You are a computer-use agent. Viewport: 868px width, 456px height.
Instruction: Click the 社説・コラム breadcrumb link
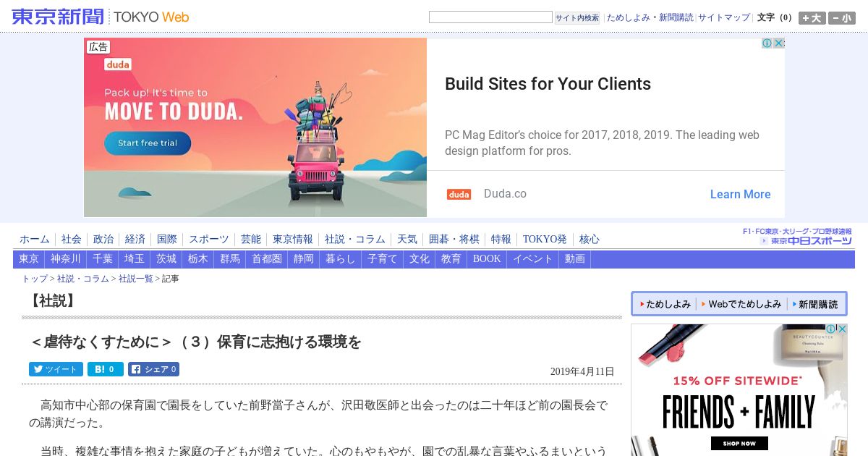click(x=83, y=279)
